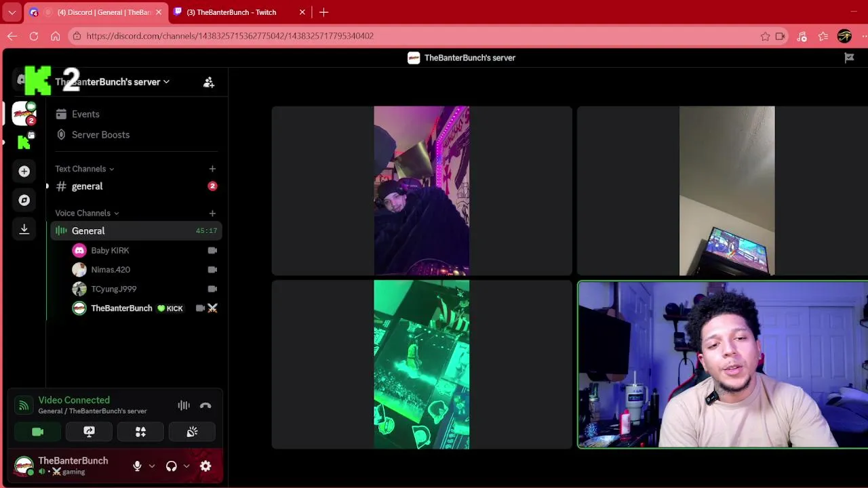Click the user profile panel TheBanterBunch
Viewport: 868px width, 488px height.
point(71,466)
